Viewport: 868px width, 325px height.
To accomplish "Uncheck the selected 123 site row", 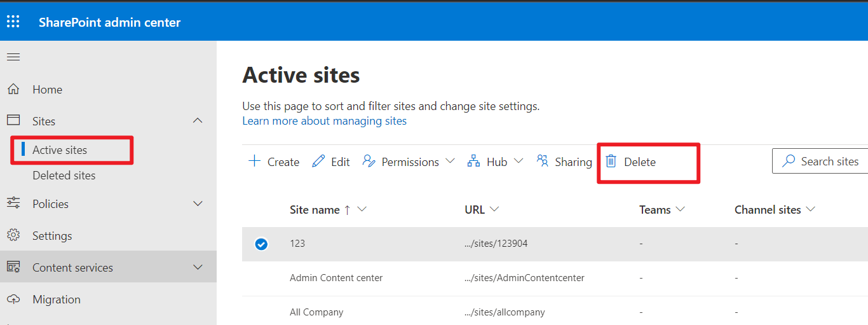I will tap(261, 244).
